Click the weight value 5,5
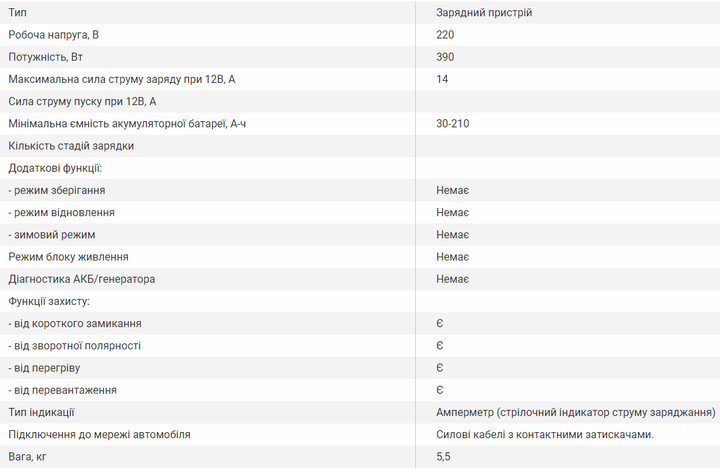720x472 pixels. [x=443, y=457]
